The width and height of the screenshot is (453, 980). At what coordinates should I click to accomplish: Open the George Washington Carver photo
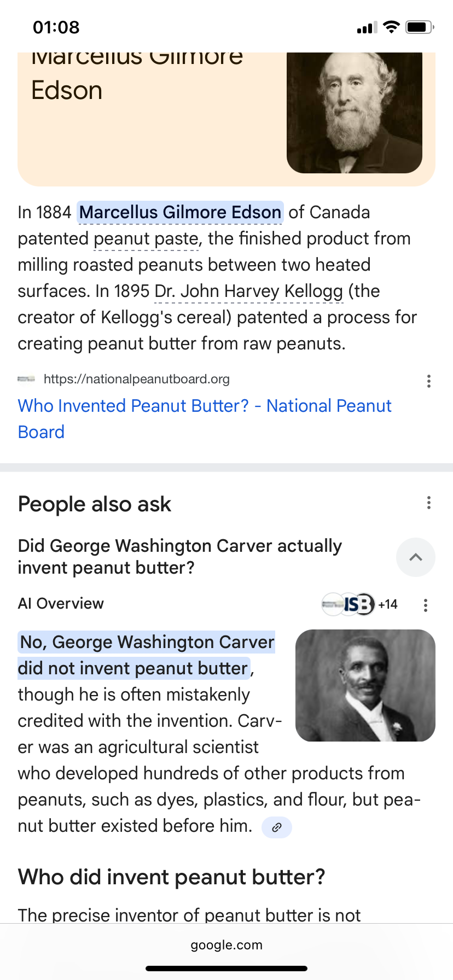[x=365, y=686]
